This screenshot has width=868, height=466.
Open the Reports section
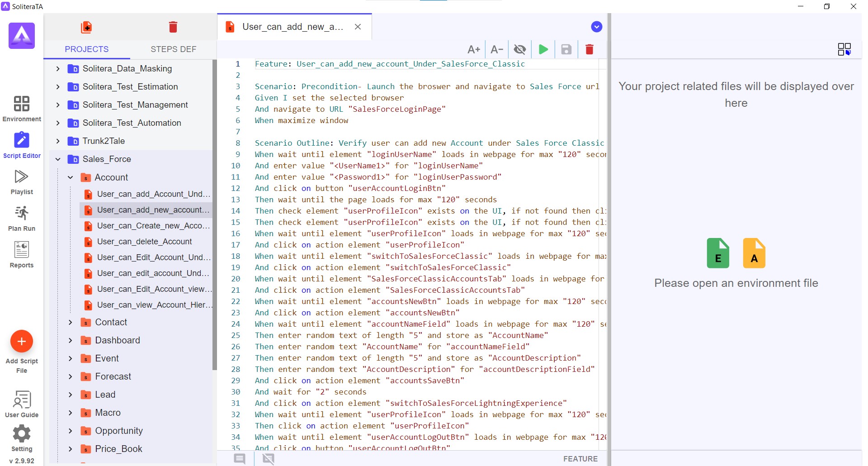tap(22, 255)
